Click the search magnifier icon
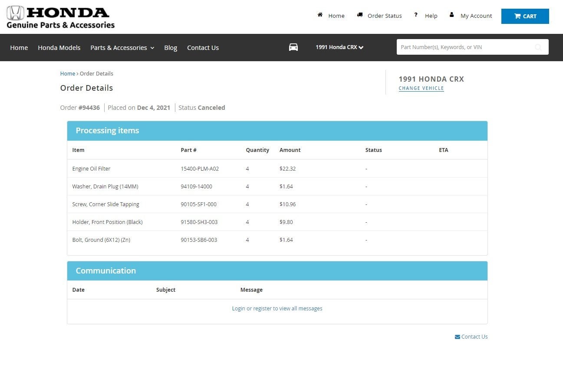 point(538,47)
